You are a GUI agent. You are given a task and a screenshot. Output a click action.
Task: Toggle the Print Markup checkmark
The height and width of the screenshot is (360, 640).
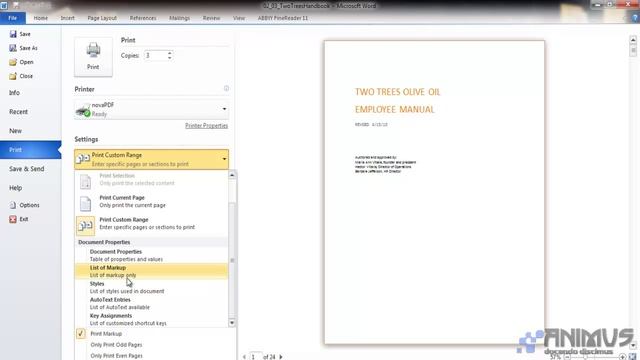(81, 333)
